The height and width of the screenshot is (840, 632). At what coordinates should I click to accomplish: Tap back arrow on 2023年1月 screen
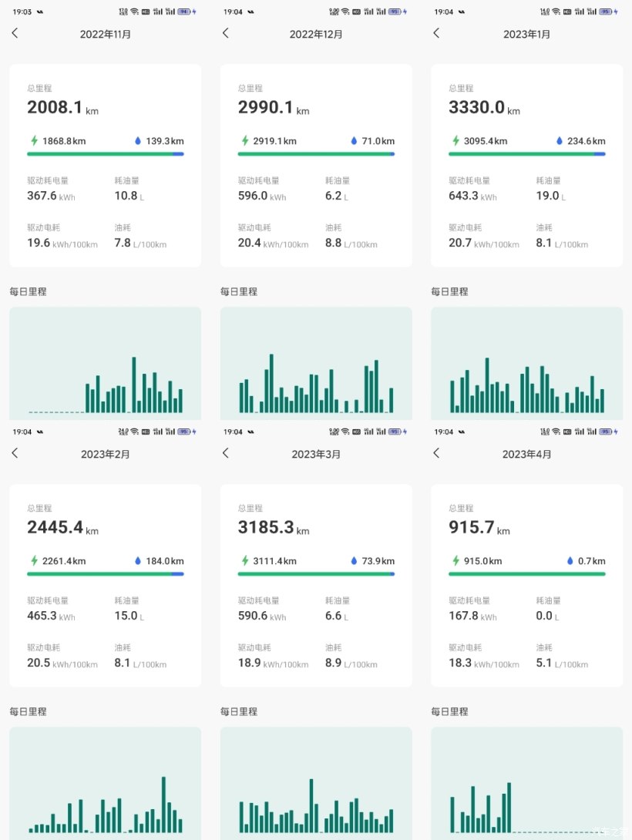click(x=436, y=33)
